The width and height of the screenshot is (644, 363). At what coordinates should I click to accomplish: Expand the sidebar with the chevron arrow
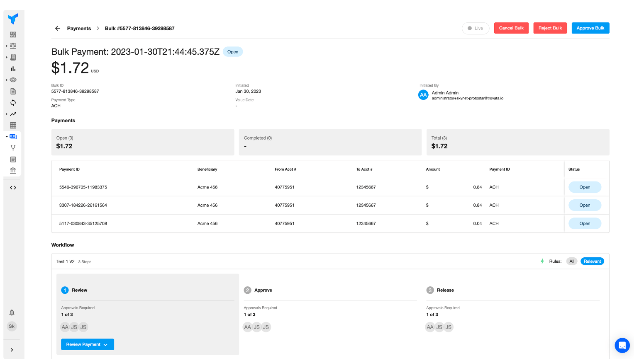coord(12,349)
